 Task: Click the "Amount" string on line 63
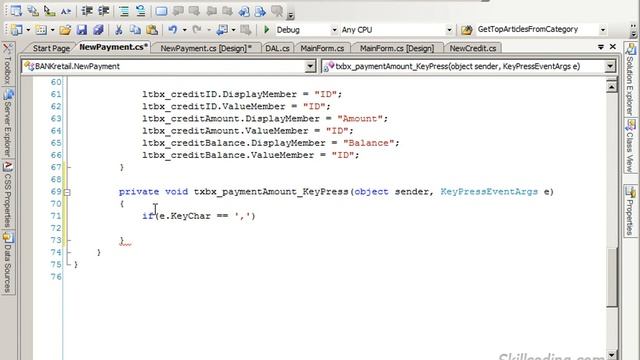pyautogui.click(x=360, y=119)
